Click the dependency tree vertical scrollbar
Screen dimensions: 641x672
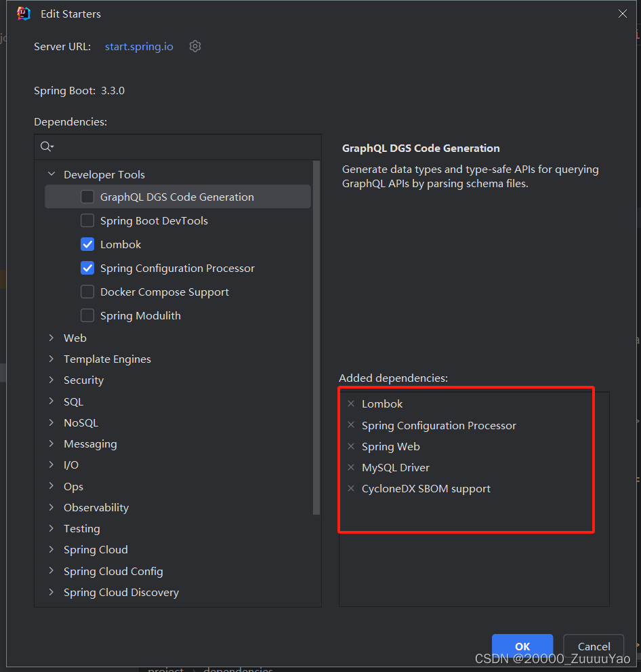click(x=316, y=337)
